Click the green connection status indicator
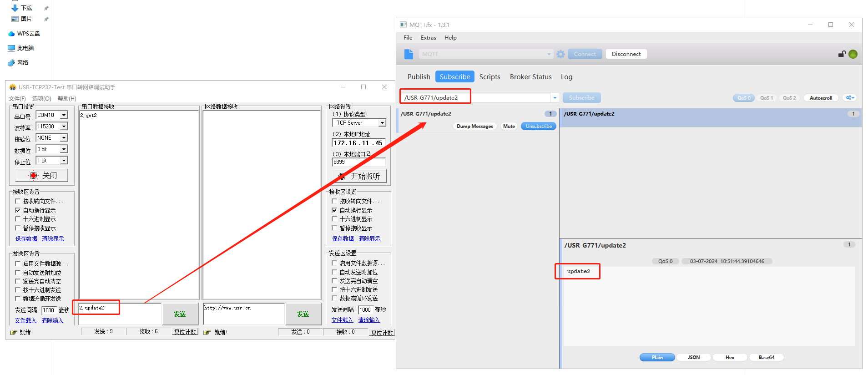The height and width of the screenshot is (375, 868). coord(853,54)
